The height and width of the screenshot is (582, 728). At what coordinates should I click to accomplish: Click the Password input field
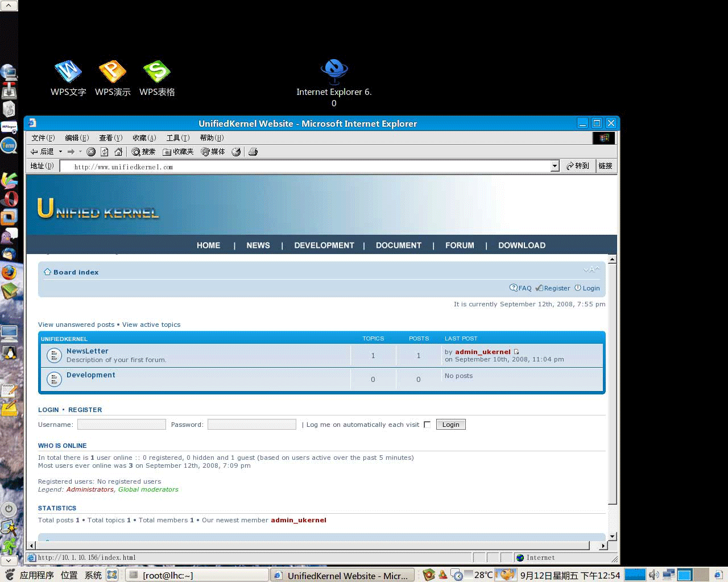(x=252, y=425)
